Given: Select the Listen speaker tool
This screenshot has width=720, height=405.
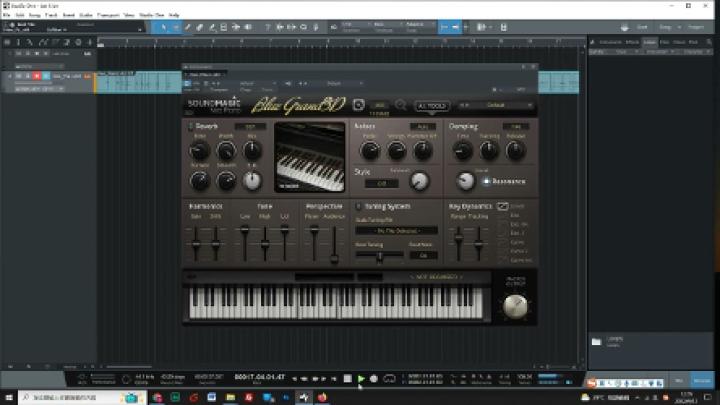Looking at the screenshot, I should pos(248,28).
